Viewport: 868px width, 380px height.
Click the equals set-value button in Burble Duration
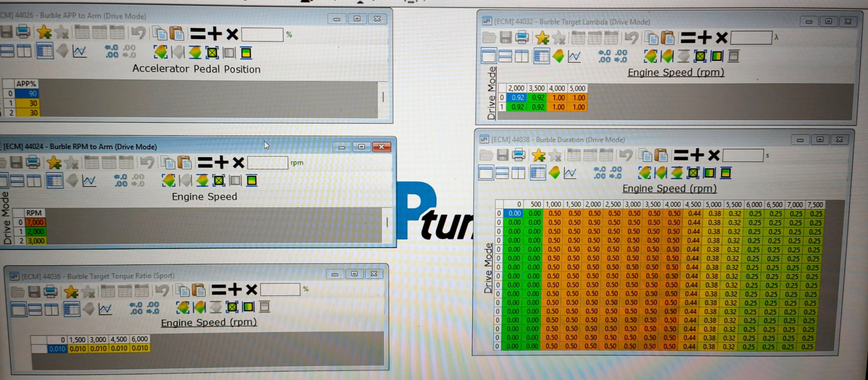click(681, 155)
